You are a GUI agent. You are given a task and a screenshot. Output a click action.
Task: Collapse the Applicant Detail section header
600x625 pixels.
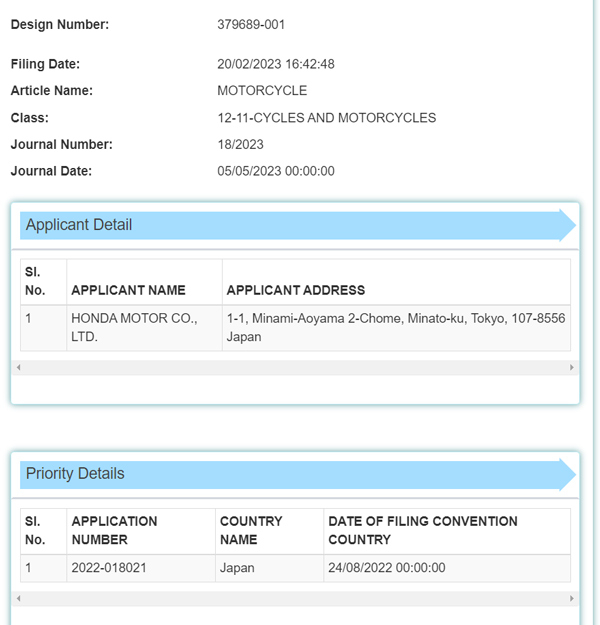click(297, 225)
